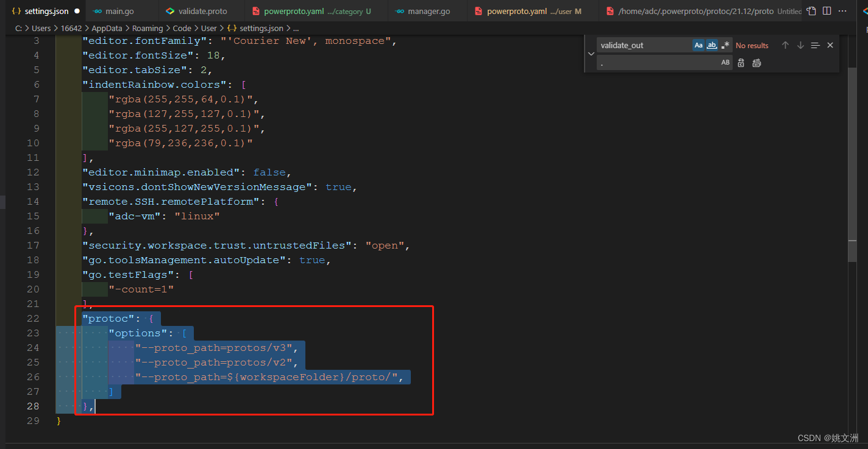Toggle find in selection option
Viewport: 868px width, 449px height.
[x=815, y=44]
